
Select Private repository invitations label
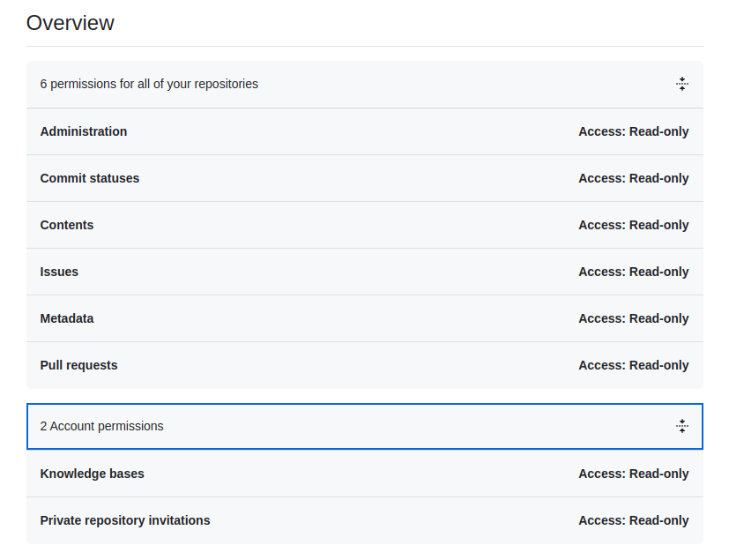point(125,520)
